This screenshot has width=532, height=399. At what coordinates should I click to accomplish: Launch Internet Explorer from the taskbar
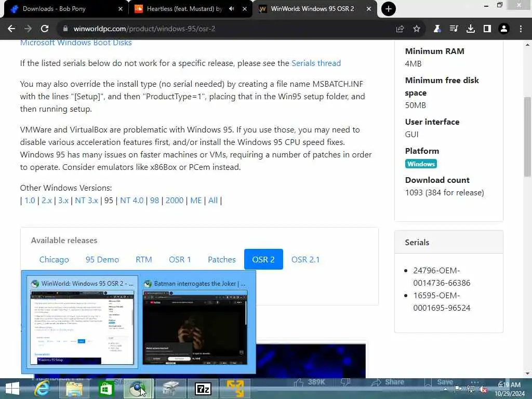43,389
